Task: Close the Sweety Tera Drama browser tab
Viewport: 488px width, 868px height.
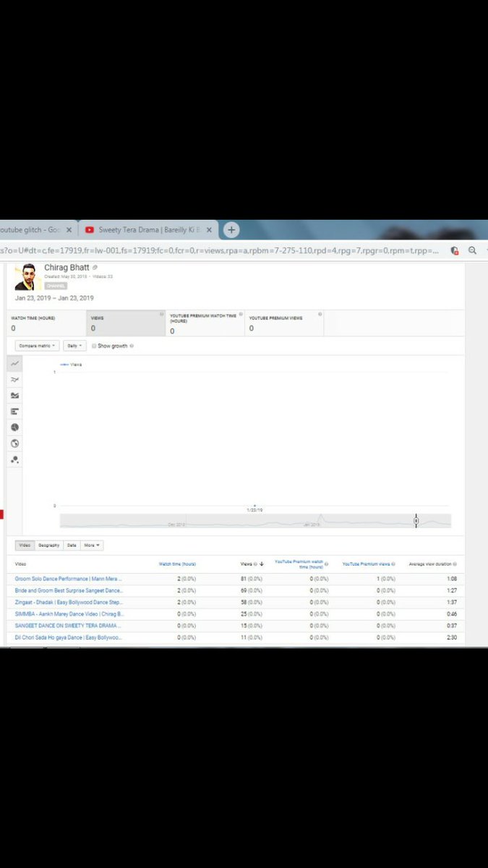Action: [210, 230]
